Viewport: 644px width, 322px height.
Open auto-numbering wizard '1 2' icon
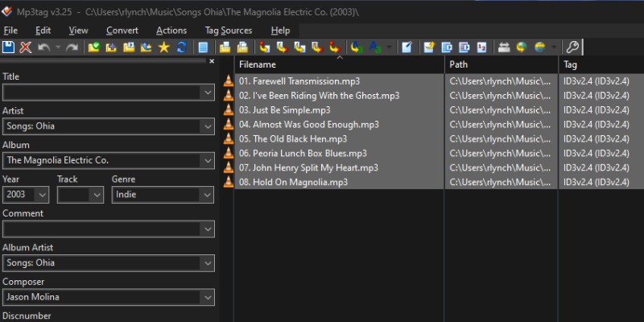click(481, 47)
